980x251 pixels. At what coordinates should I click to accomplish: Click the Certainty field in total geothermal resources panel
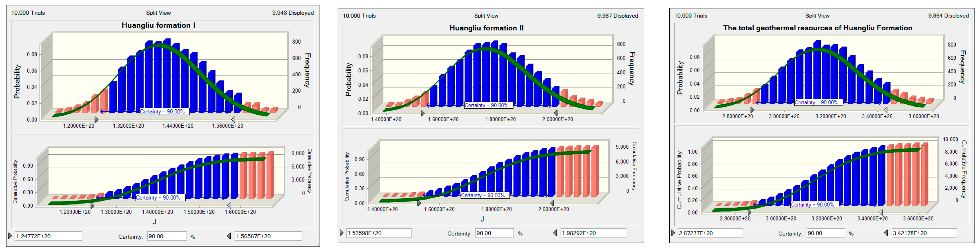[x=825, y=233]
